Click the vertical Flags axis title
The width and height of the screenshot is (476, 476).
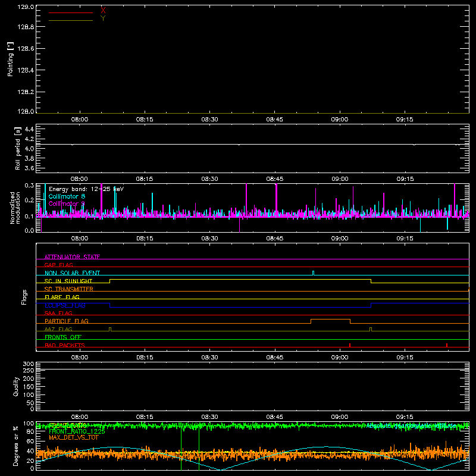coord(24,297)
